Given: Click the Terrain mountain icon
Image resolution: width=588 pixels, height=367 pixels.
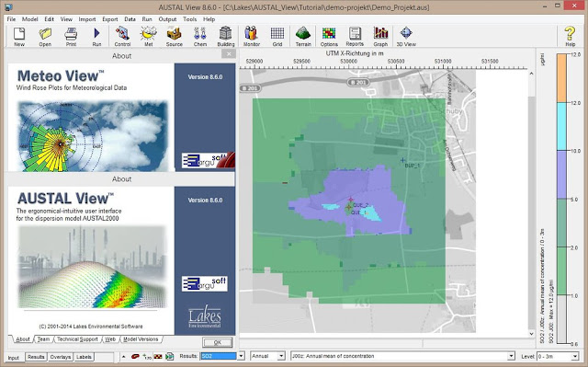Looking at the screenshot, I should (x=303, y=37).
